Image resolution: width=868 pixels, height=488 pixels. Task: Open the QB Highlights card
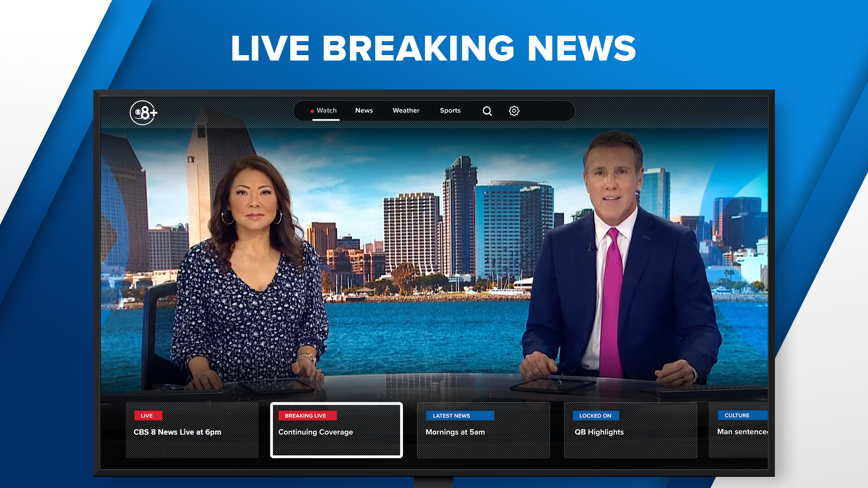631,430
